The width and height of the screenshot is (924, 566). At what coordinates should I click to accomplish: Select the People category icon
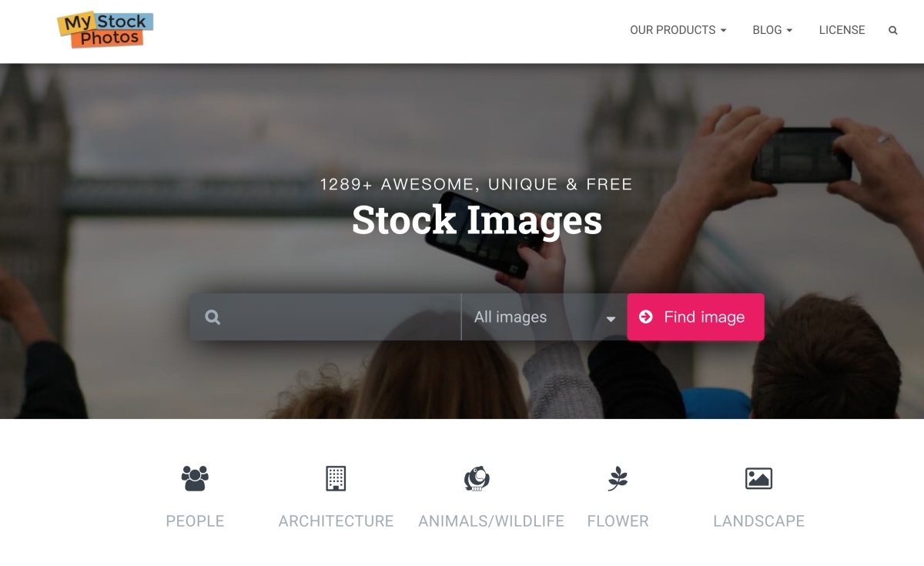coord(195,478)
